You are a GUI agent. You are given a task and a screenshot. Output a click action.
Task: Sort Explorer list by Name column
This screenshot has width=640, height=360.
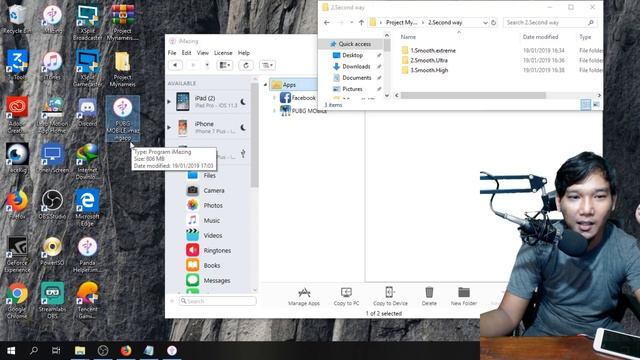click(x=408, y=37)
